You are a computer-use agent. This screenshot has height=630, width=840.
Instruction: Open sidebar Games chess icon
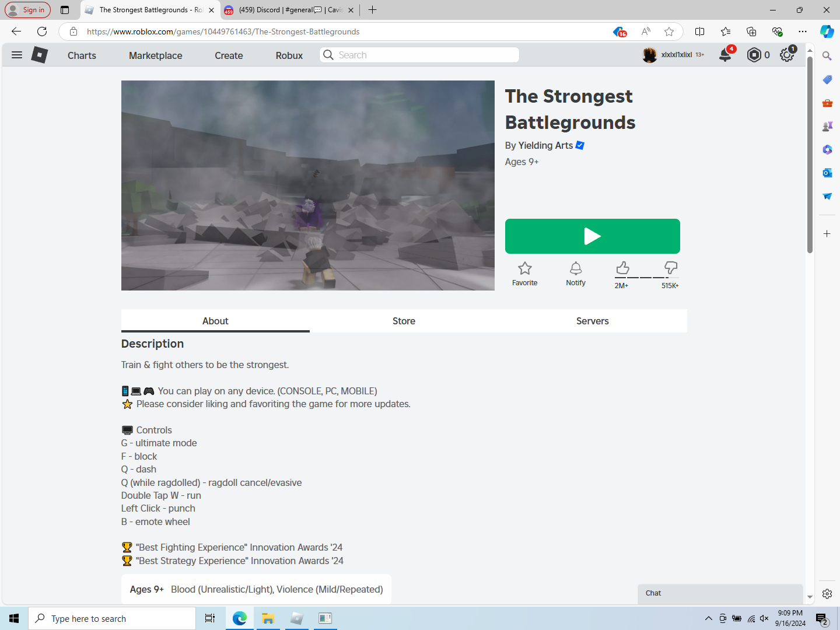[x=827, y=126]
